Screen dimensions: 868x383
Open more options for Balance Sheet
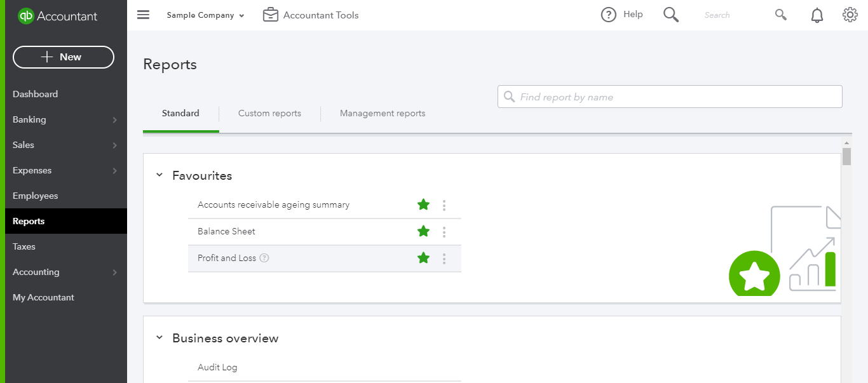click(x=444, y=232)
